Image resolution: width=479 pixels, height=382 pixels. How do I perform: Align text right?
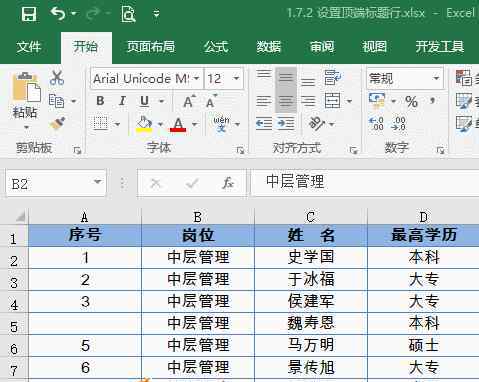pos(308,101)
